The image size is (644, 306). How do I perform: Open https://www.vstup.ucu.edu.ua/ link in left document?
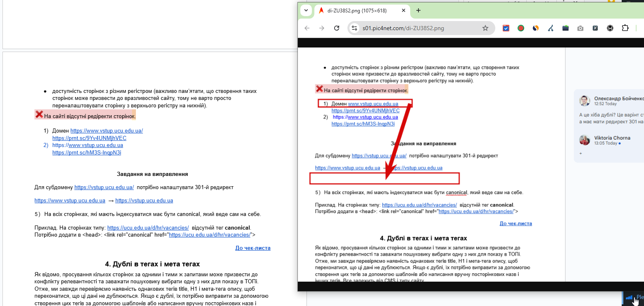click(107, 131)
